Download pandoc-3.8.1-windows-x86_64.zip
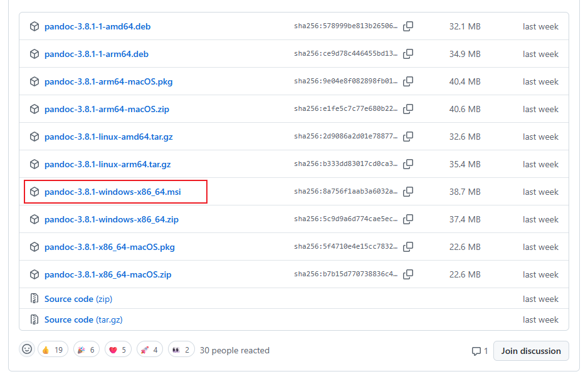The image size is (588, 379). (x=112, y=219)
